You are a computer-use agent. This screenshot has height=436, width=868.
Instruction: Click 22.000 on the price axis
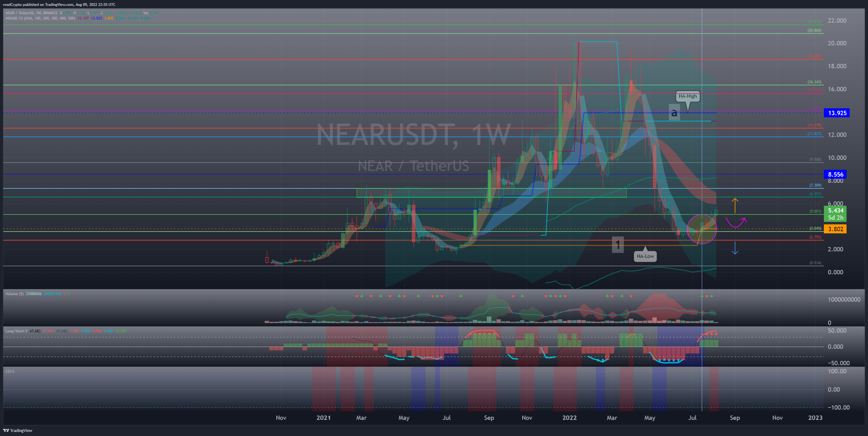[837, 20]
